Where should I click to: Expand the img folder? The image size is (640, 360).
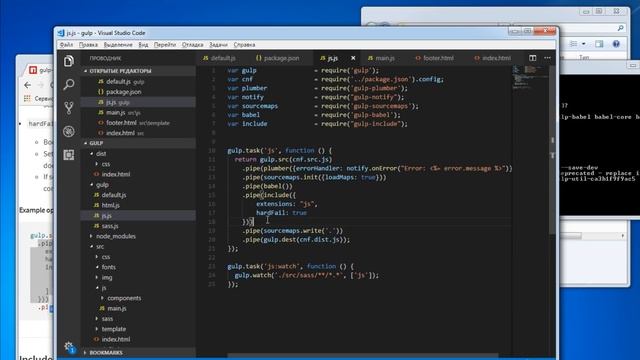coord(138,278)
